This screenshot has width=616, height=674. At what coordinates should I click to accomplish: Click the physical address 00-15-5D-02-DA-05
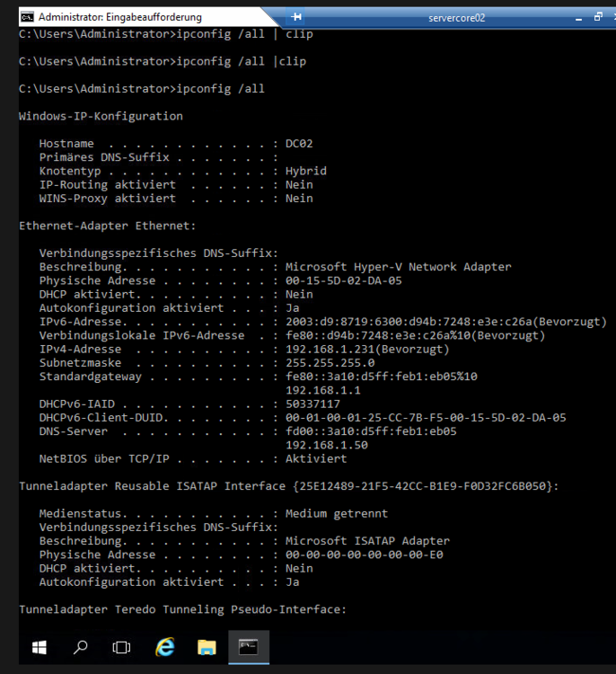[343, 280]
